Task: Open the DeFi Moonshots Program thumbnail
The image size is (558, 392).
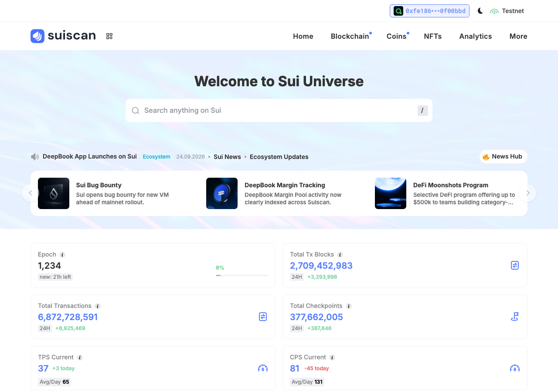Action: coord(391,193)
